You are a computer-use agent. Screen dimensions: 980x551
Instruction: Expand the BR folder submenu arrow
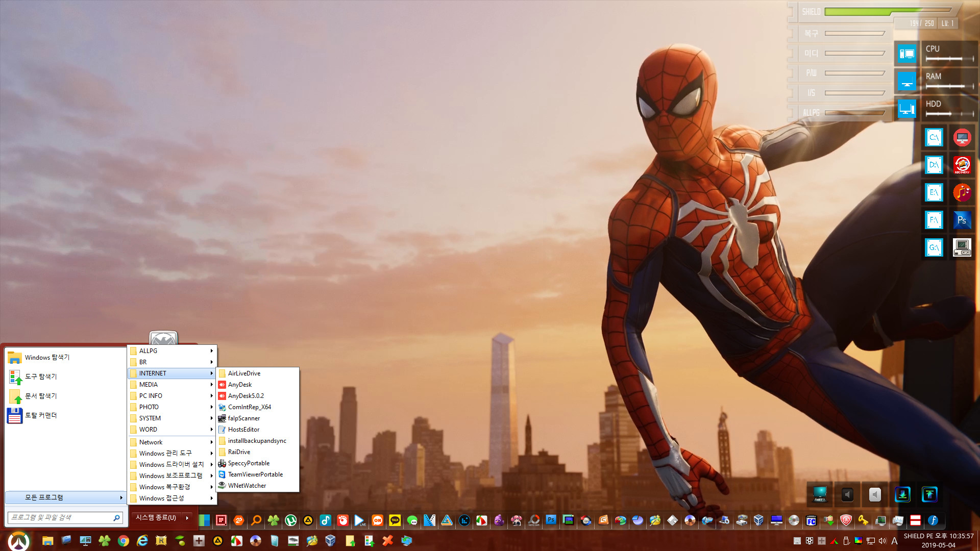[211, 362]
